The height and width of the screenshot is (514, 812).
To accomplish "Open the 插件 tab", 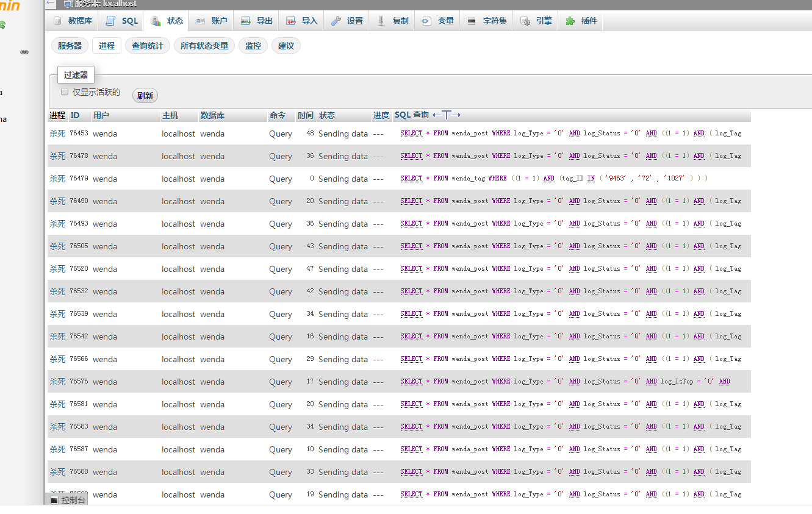I will click(581, 21).
